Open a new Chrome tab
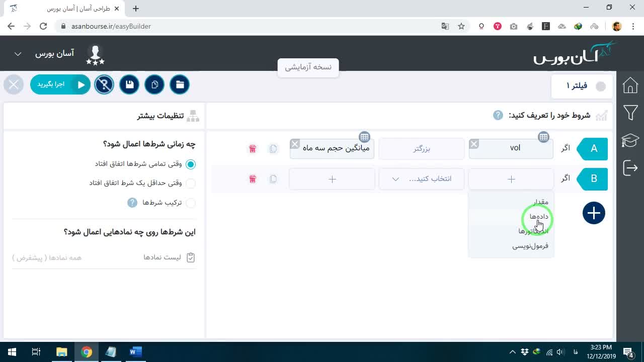 pyautogui.click(x=136, y=9)
